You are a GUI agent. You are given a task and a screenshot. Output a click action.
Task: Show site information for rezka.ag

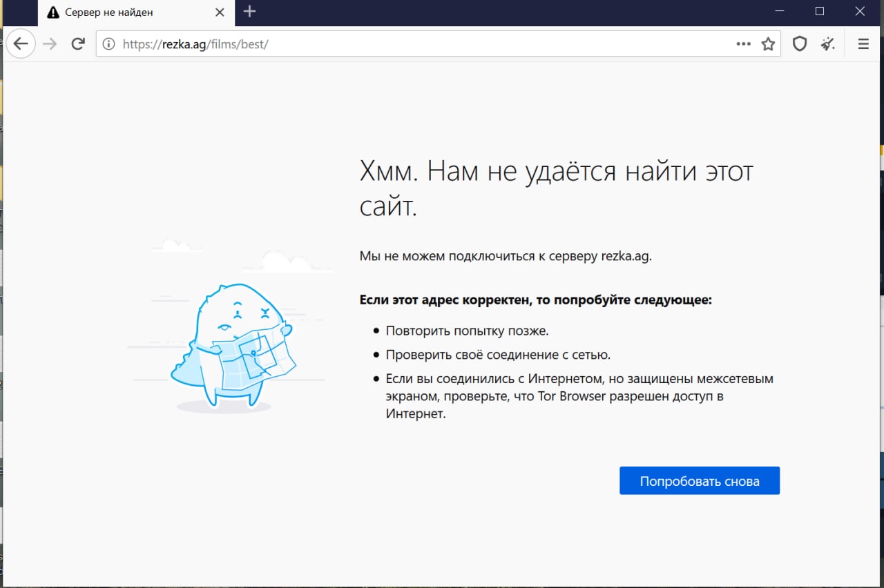coord(108,44)
